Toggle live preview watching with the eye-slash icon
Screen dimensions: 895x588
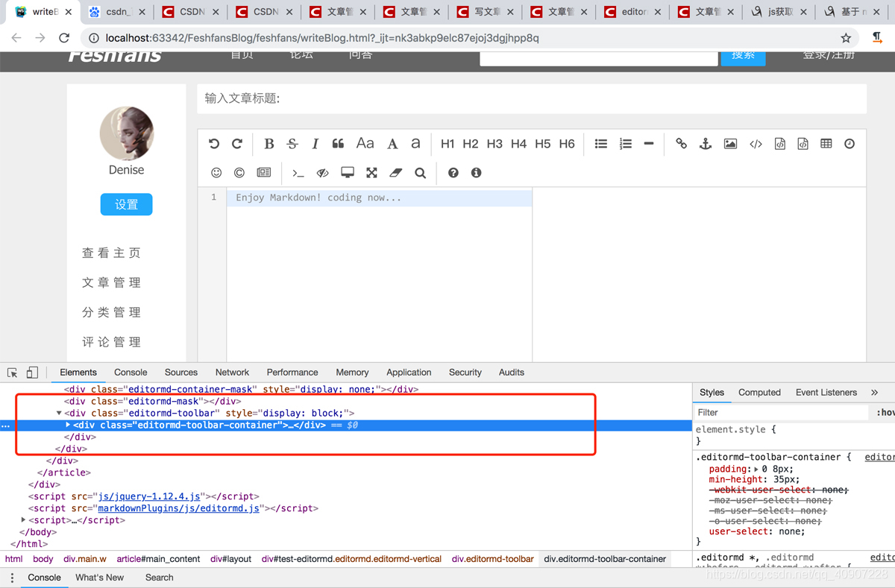[x=322, y=173]
